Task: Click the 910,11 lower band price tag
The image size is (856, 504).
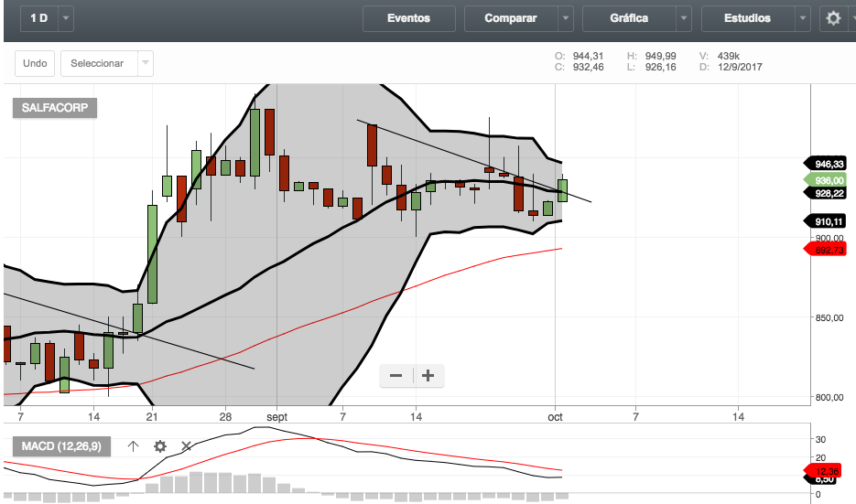Action: click(825, 222)
